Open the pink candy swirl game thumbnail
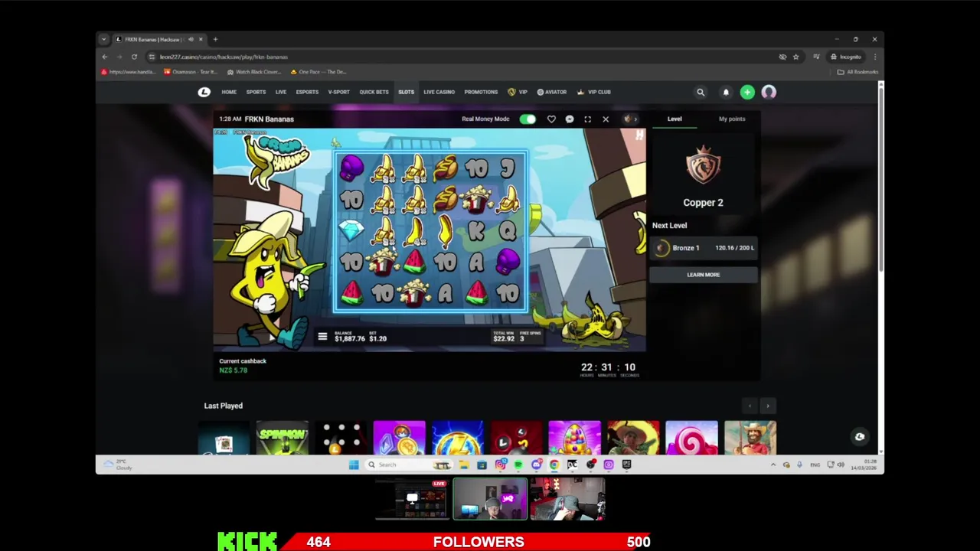980x551 pixels. click(x=691, y=438)
